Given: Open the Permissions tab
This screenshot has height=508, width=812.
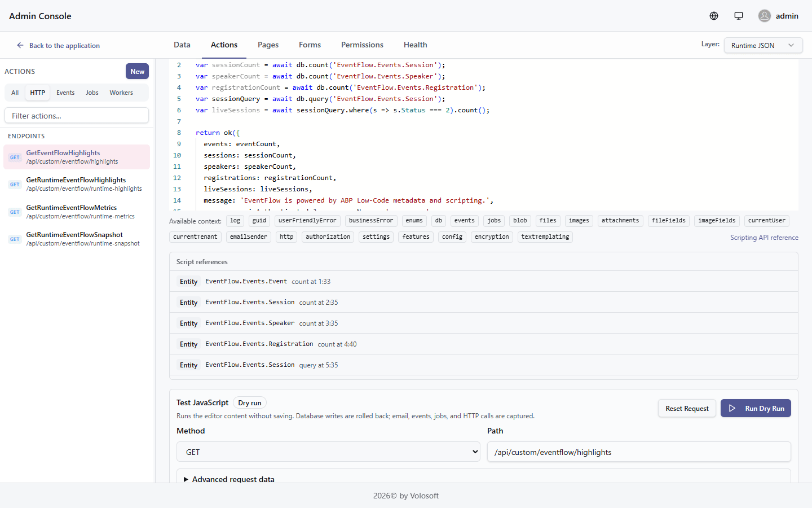Looking at the screenshot, I should pos(362,45).
